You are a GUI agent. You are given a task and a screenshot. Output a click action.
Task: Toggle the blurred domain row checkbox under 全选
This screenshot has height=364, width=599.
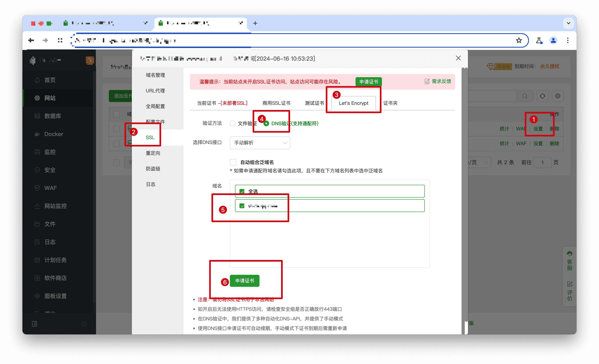242,206
